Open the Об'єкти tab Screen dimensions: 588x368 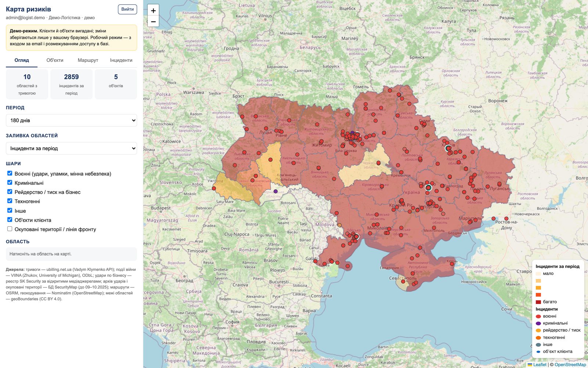[x=55, y=60]
